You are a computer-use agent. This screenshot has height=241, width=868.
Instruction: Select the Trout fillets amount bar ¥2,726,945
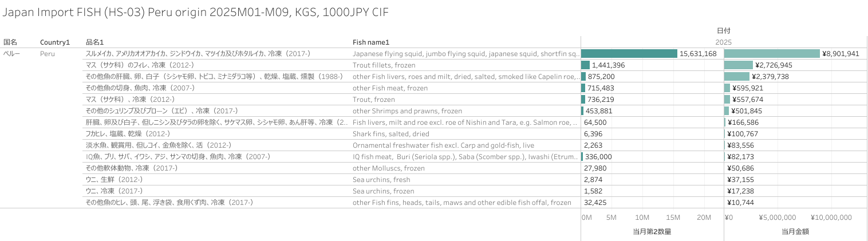coord(739,65)
